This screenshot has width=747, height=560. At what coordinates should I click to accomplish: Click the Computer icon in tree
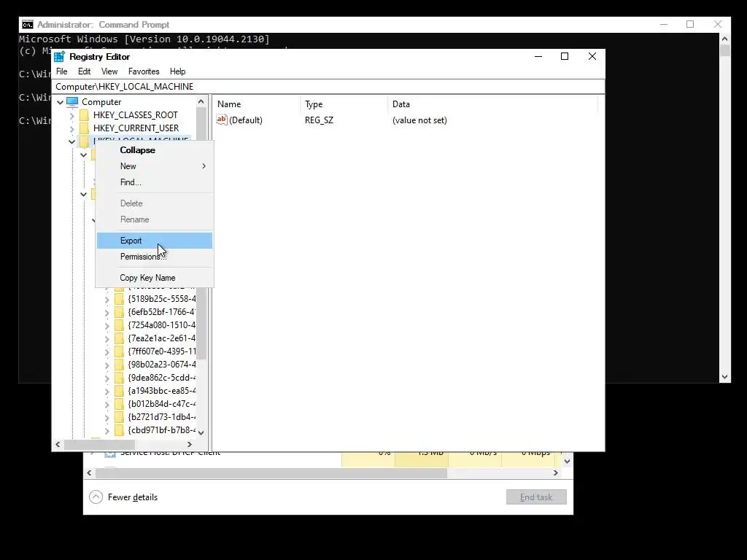pos(72,102)
